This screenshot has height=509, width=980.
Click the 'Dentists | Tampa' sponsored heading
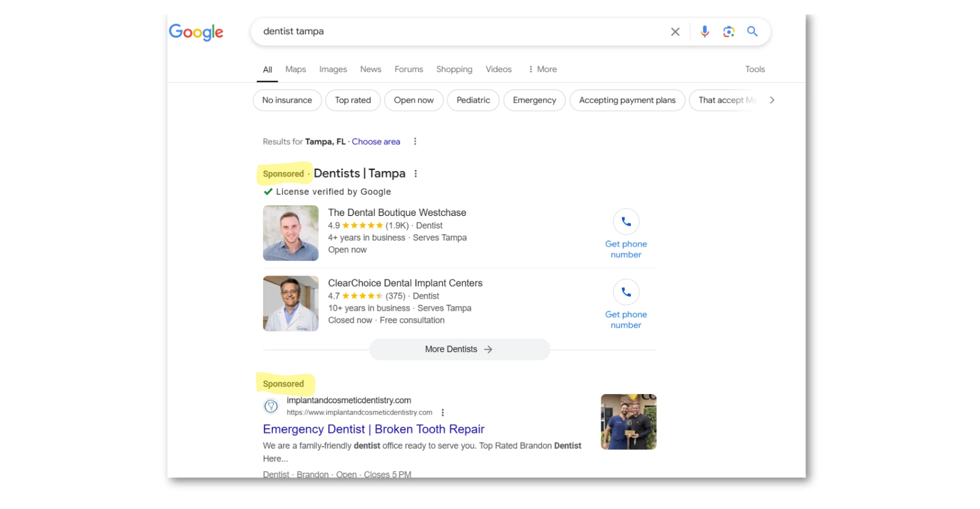pyautogui.click(x=359, y=174)
